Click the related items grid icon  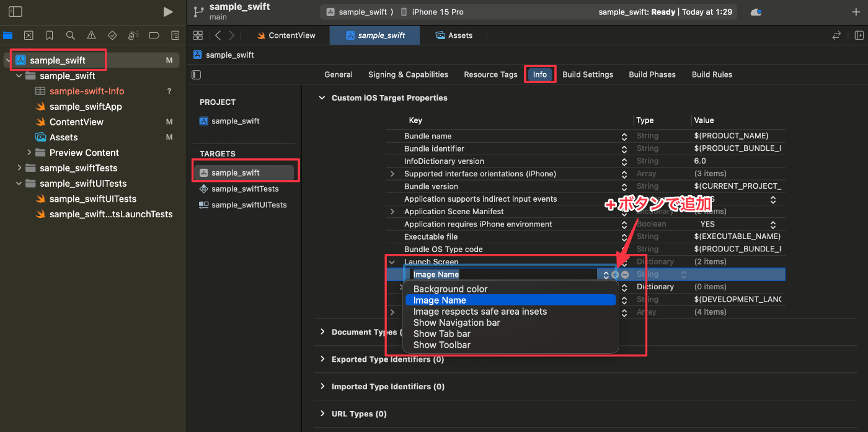[198, 35]
